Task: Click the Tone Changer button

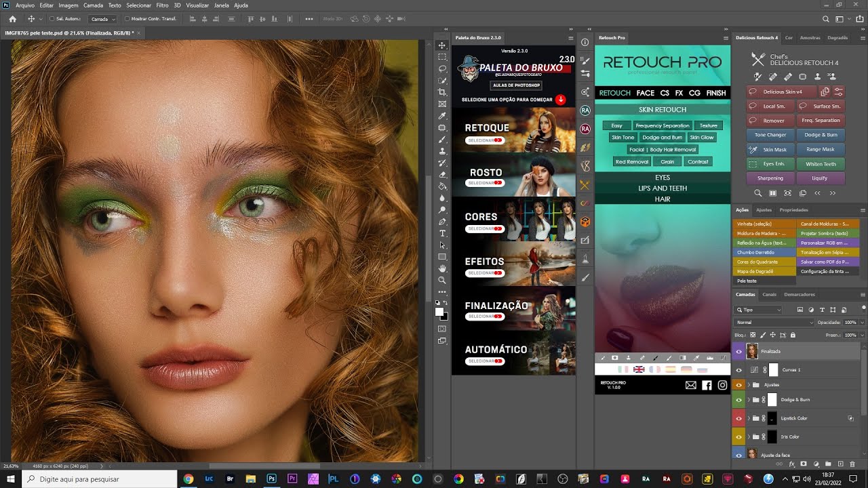Action: pos(770,135)
